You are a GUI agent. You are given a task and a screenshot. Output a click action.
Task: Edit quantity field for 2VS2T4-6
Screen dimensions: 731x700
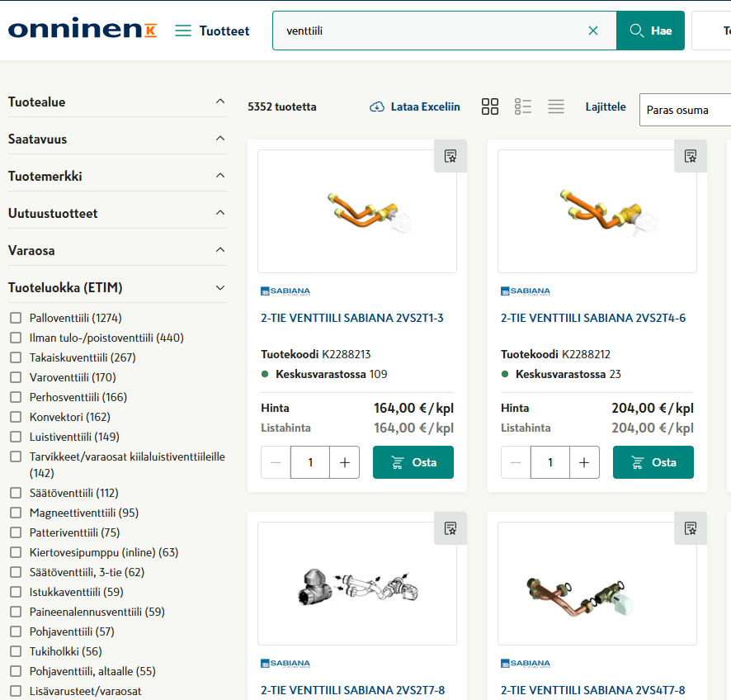point(550,462)
